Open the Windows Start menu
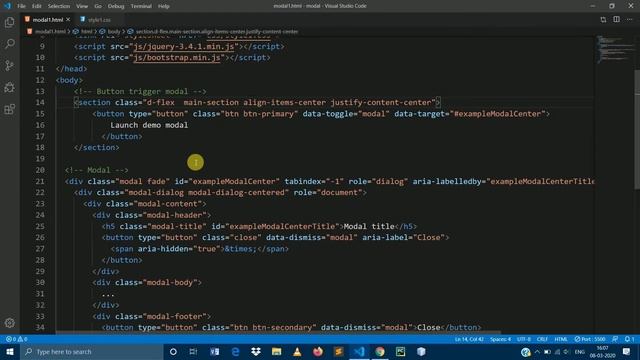The width and height of the screenshot is (640, 360). (x=10, y=351)
